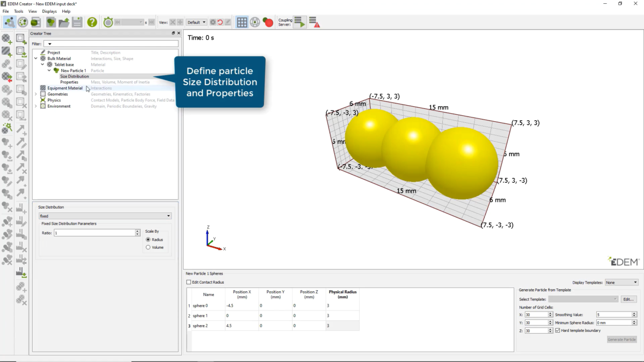644x362 pixels.
Task: Select New Particle 1 tree item
Action: tap(74, 70)
